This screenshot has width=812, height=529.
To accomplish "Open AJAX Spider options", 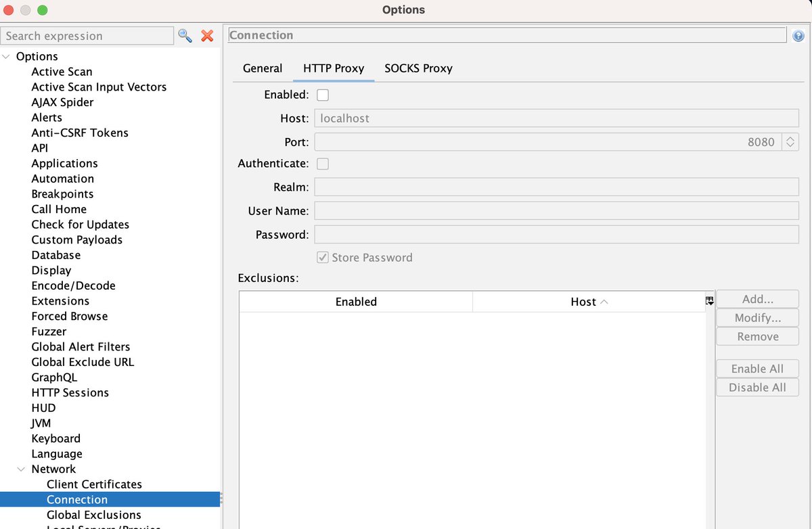I will (62, 102).
